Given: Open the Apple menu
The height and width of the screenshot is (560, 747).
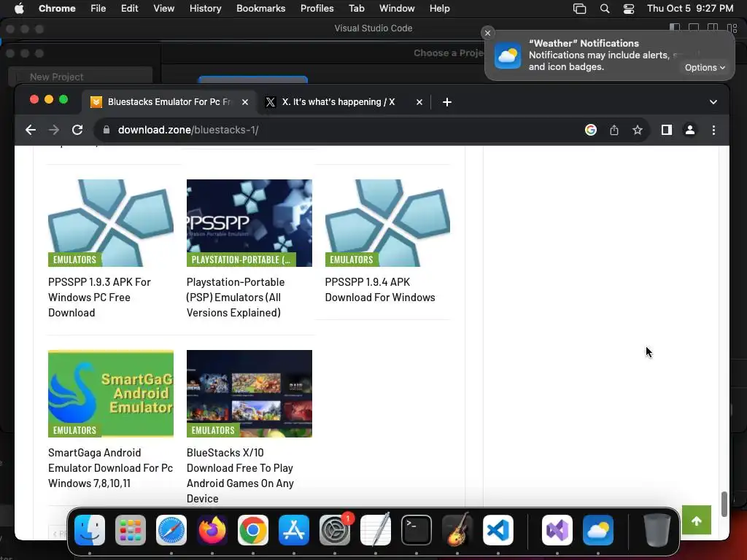Looking at the screenshot, I should 19,9.
